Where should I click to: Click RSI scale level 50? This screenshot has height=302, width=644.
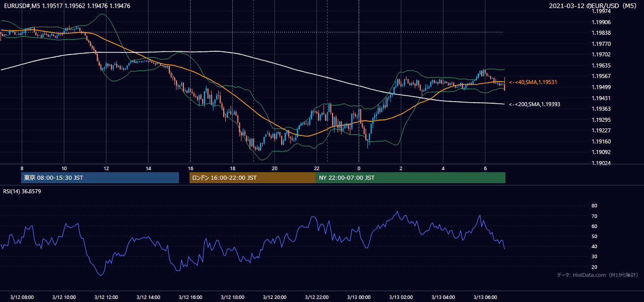pos(594,236)
